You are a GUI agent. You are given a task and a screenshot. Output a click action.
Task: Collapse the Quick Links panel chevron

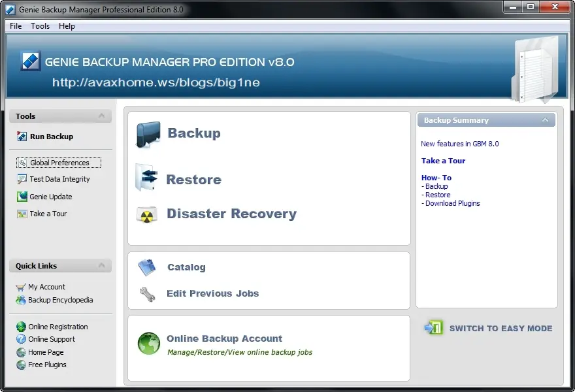101,265
